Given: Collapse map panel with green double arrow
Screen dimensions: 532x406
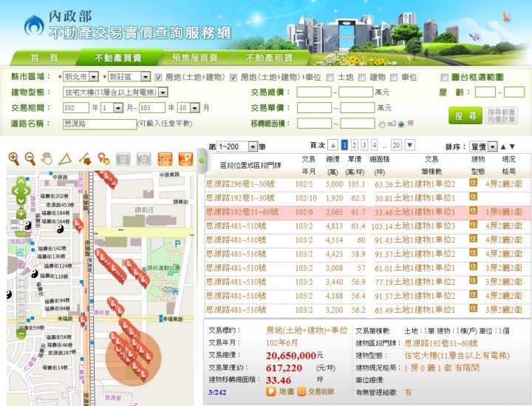Looking at the screenshot, I should (202, 160).
